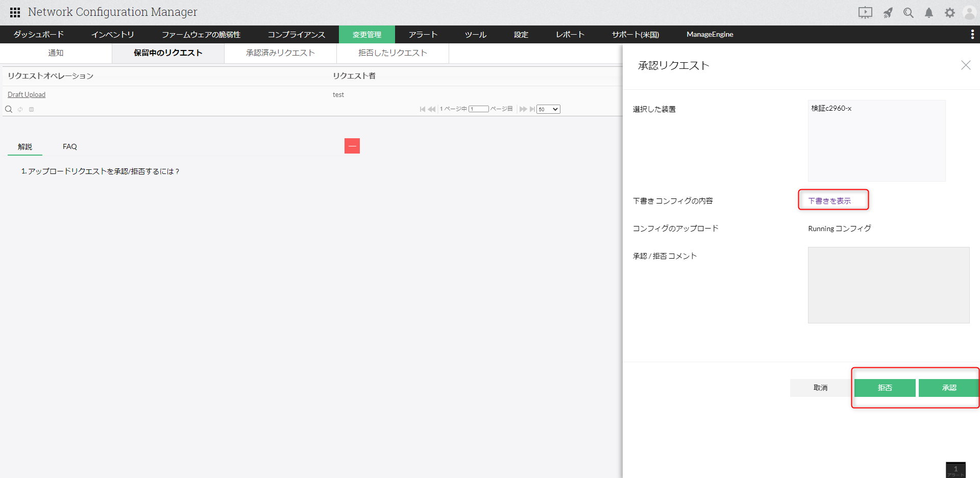Open インベントリ in the main menu
This screenshot has height=478, width=980.
[113, 34]
